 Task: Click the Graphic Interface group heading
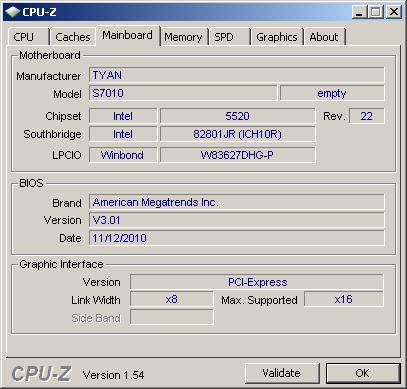point(61,264)
